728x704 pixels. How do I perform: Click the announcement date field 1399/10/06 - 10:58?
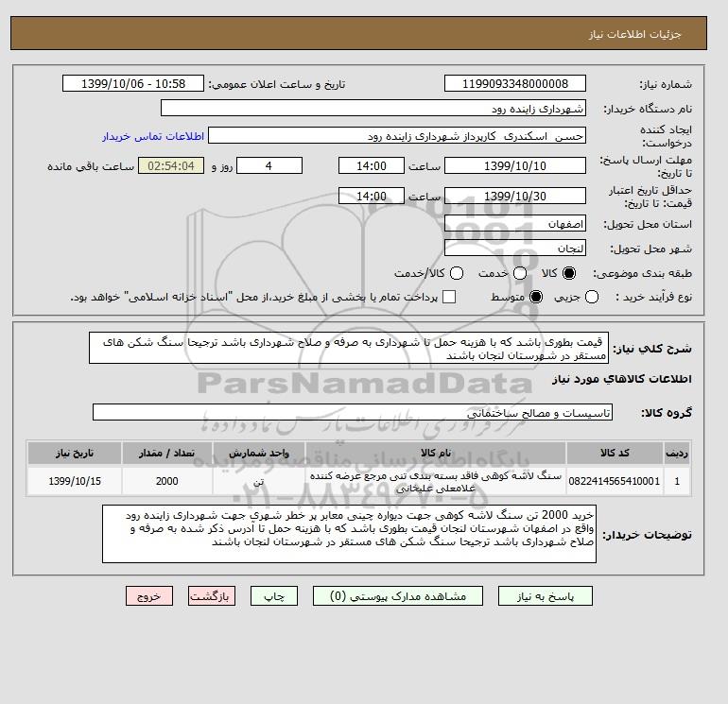(133, 83)
